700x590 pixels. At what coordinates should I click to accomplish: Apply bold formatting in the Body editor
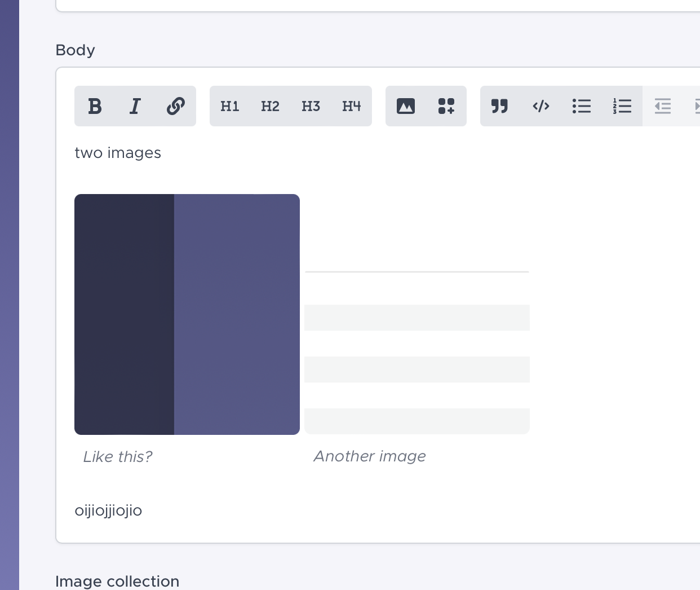[95, 106]
